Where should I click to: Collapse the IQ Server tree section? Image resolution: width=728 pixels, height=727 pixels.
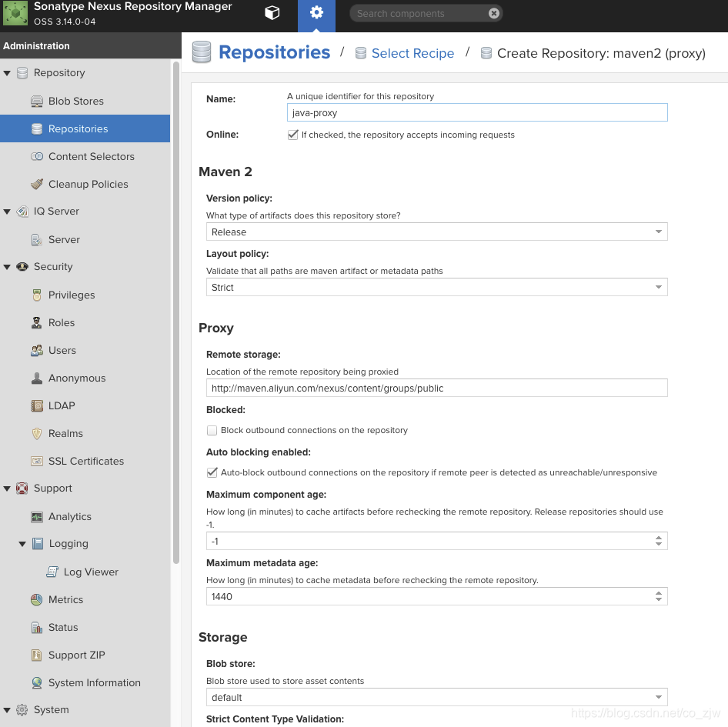click(7, 212)
